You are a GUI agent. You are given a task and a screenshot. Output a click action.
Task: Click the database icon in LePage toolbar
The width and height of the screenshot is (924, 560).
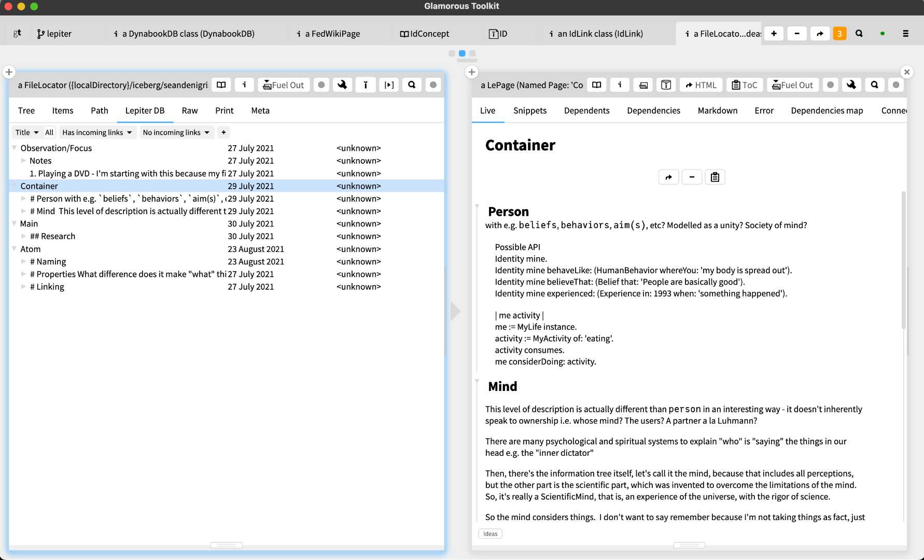[x=666, y=85]
